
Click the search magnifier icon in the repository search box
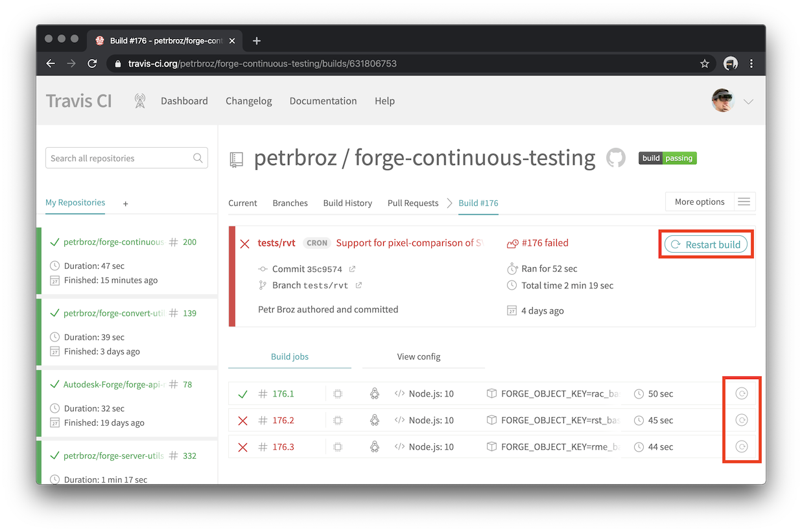click(198, 158)
